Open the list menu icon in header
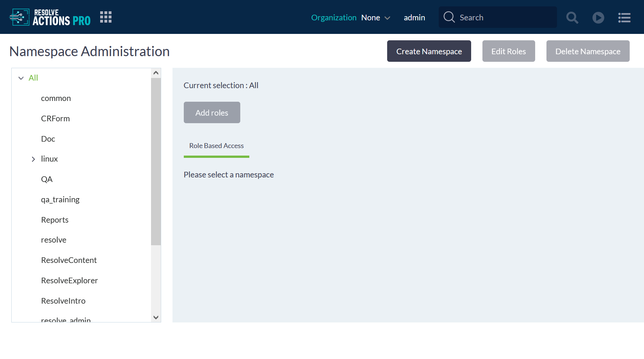 pyautogui.click(x=624, y=17)
